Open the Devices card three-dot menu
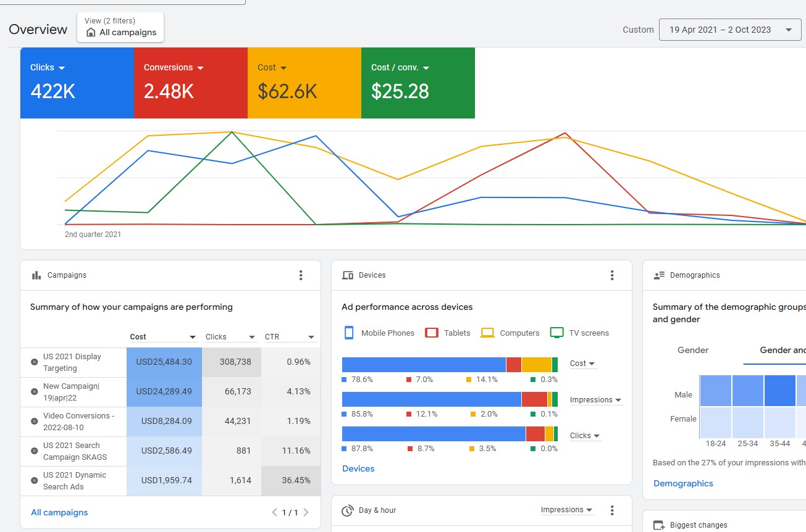 (612, 275)
